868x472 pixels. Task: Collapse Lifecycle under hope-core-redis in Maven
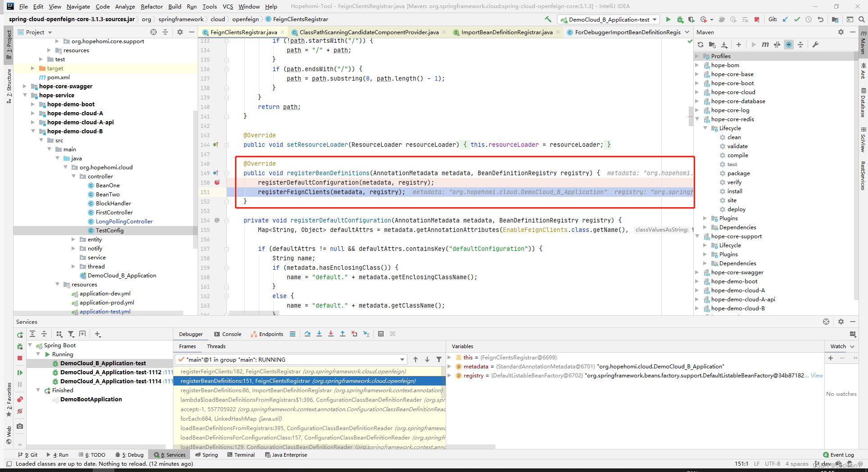(705, 128)
